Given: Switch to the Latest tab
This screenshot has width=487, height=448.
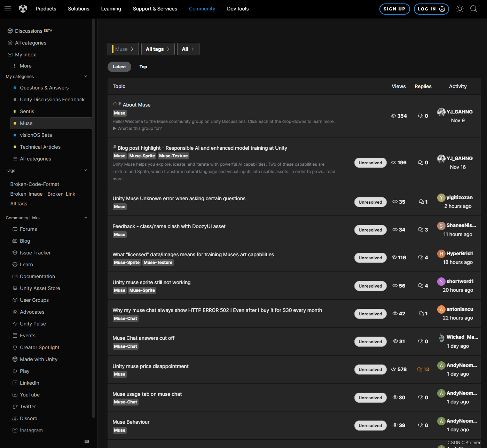Looking at the screenshot, I should (x=119, y=67).
